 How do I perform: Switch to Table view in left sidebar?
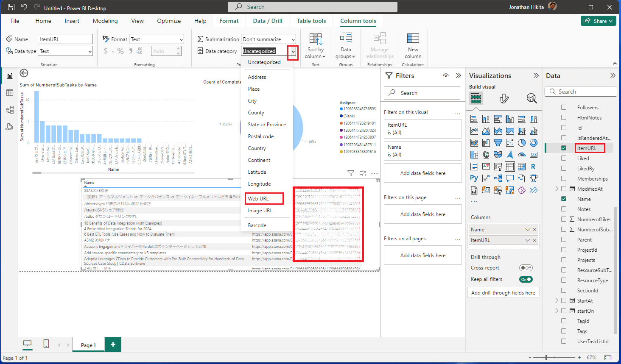[10, 93]
